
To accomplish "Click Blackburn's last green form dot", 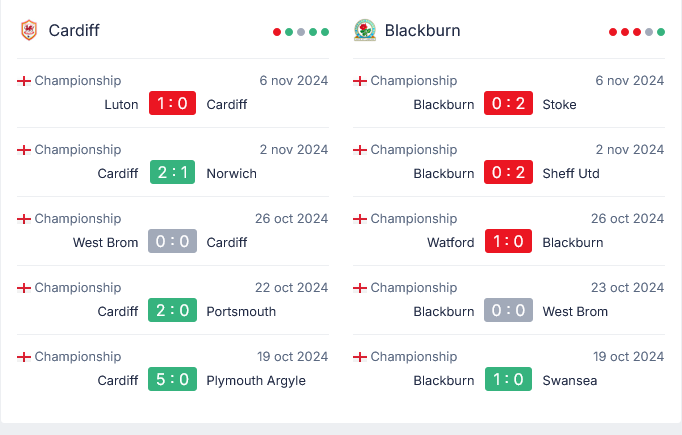I will [661, 32].
